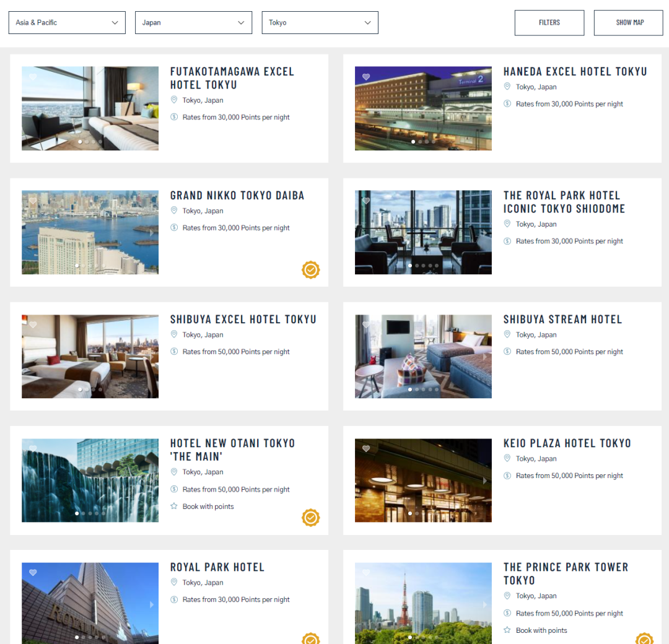The height and width of the screenshot is (644, 669).
Task: Save Keio Plaza Hotel Tokyo using heart icon
Action: coord(366,449)
